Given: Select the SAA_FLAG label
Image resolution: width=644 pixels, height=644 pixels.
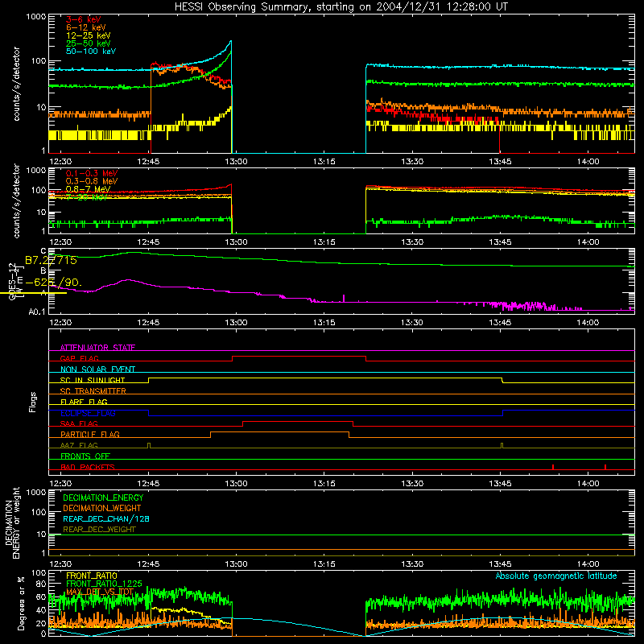Looking at the screenshot, I should (x=79, y=423).
